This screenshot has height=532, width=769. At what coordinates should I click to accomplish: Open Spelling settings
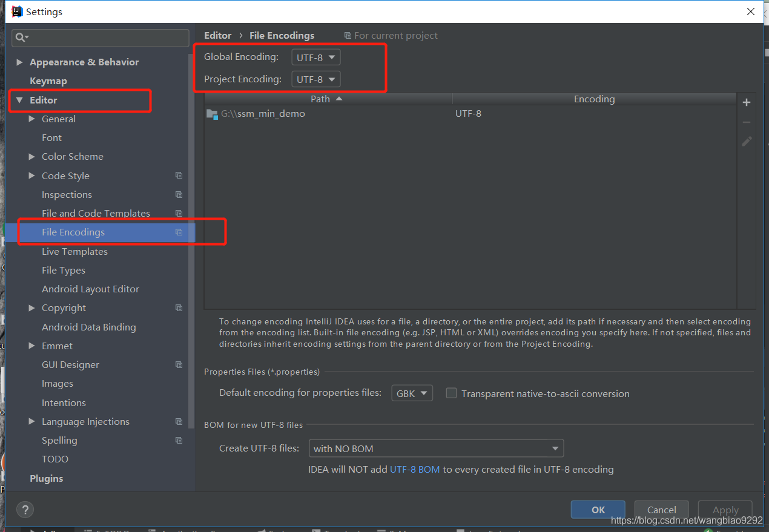pyautogui.click(x=59, y=440)
